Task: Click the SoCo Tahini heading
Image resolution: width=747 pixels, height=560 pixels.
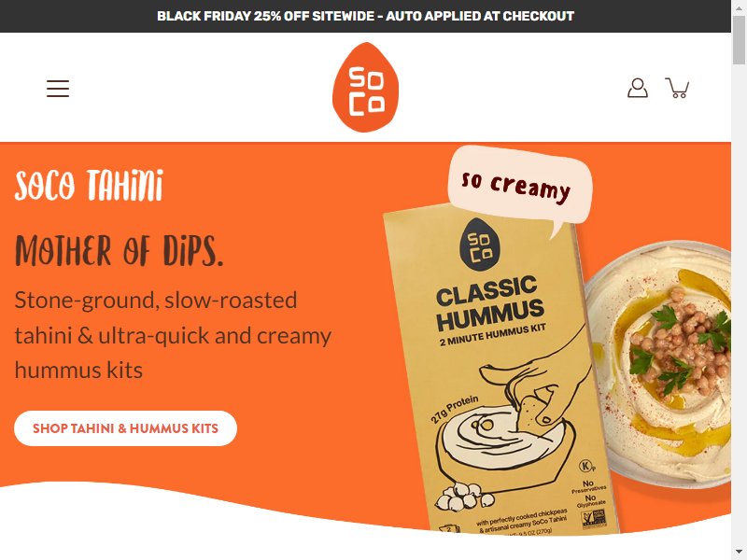Action: pos(89,185)
